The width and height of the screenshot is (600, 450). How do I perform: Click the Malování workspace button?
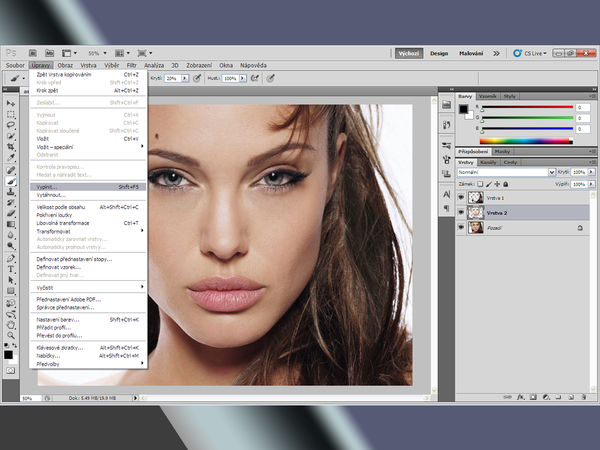471,52
